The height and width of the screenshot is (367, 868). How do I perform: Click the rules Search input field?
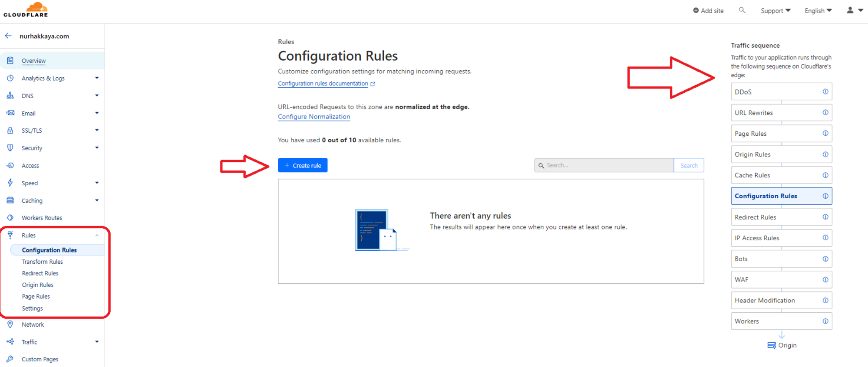(604, 165)
